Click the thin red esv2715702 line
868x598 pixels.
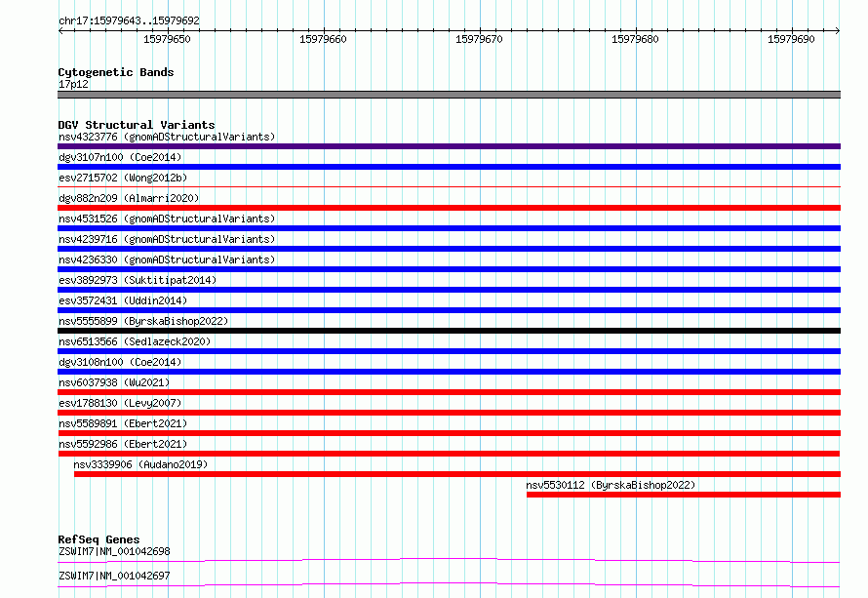coord(449,187)
